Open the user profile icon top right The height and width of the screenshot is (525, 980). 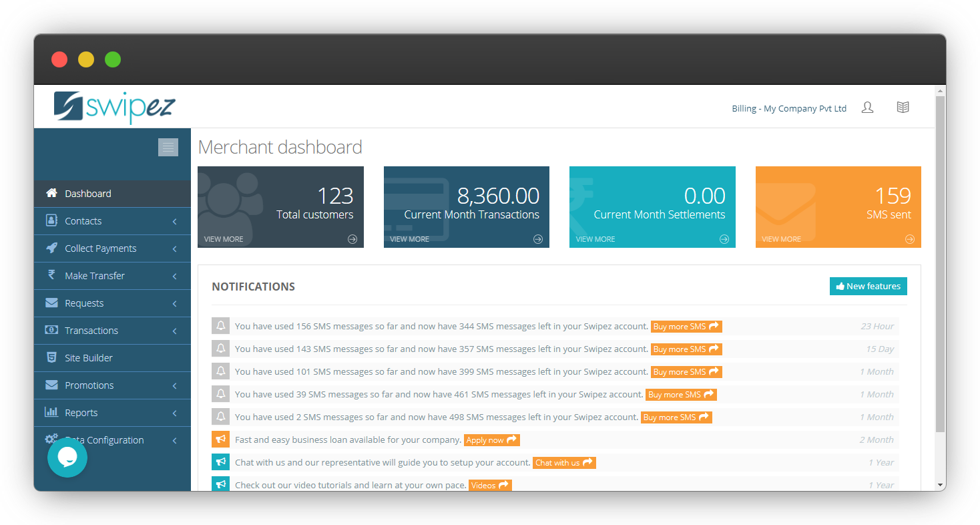click(867, 107)
